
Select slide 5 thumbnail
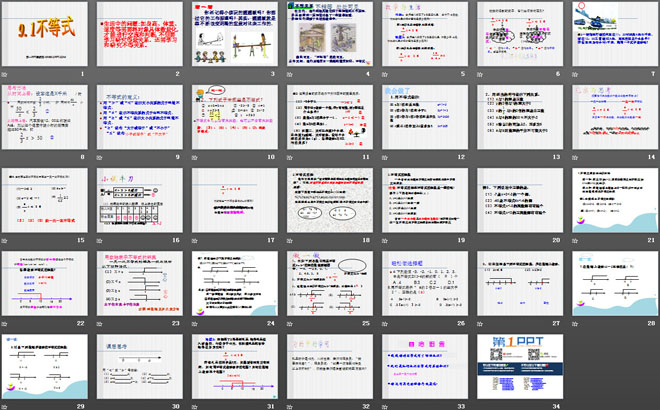pos(425,34)
